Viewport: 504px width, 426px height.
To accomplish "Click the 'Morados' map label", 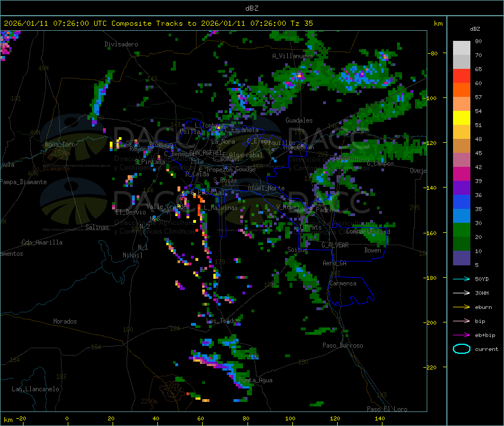I will click(65, 321).
